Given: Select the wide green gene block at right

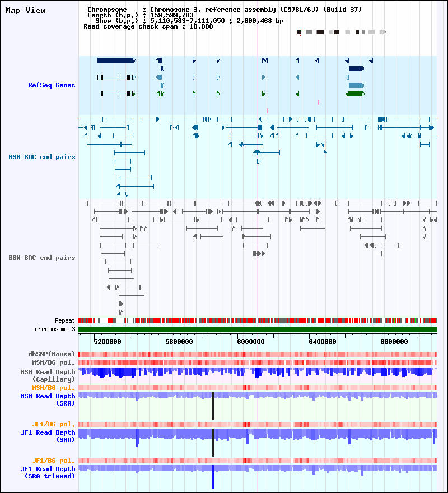Looking at the screenshot, I should click(x=355, y=94).
